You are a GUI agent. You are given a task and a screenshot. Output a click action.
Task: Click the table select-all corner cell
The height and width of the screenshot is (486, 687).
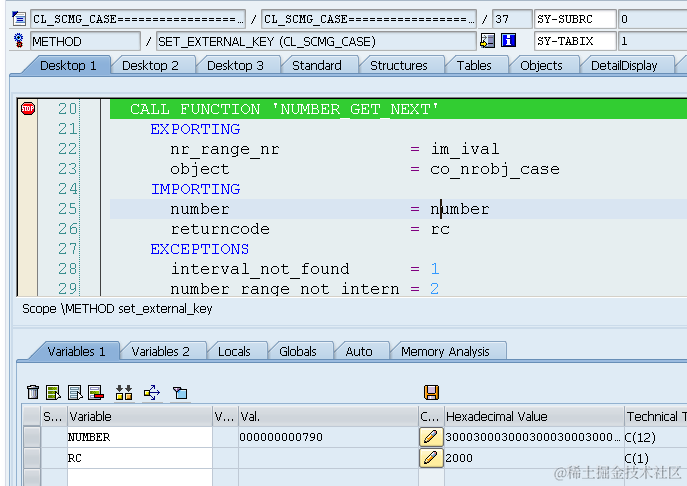(32, 416)
